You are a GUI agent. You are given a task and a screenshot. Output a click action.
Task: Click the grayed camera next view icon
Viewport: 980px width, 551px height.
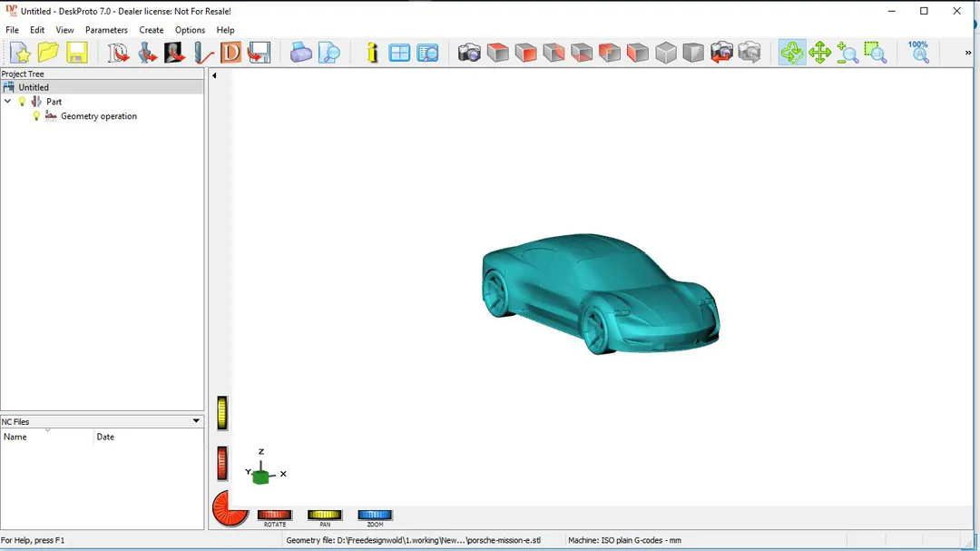click(750, 53)
